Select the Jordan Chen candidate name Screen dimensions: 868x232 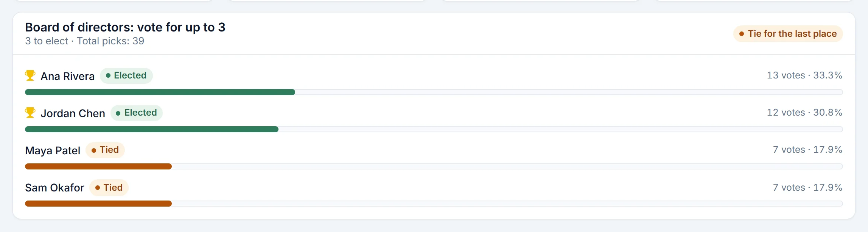click(x=73, y=113)
